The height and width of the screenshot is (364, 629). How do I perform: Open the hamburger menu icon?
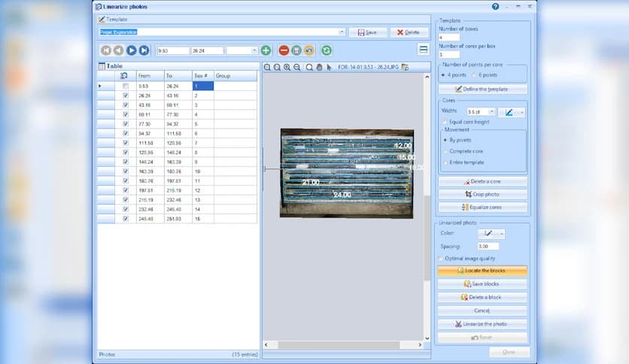pyautogui.click(x=424, y=50)
